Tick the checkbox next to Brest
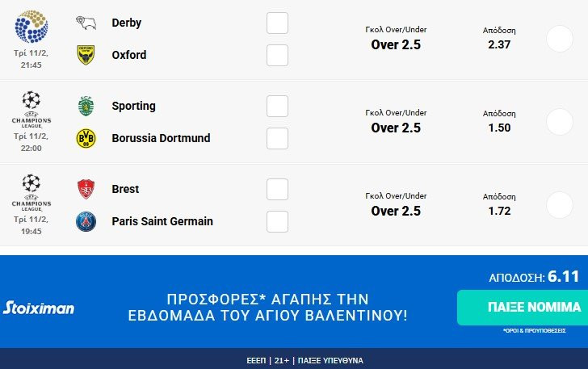Viewport: 588px width, 369px height. [x=277, y=189]
